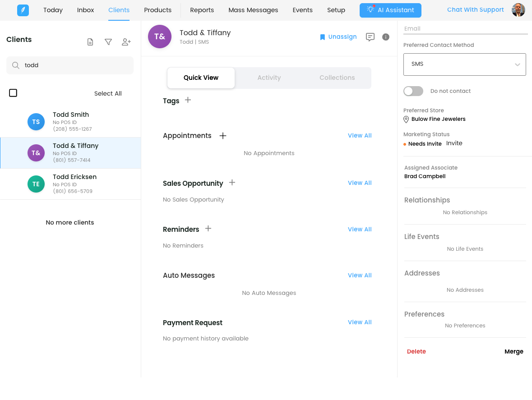Click the Addresses section heading
This screenshot has height=400, width=532.
click(x=422, y=273)
